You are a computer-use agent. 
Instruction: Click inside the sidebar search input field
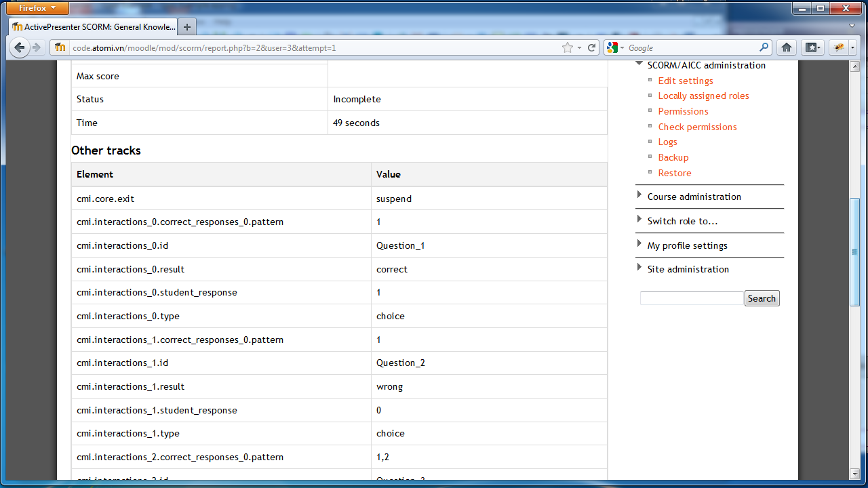[x=691, y=298]
